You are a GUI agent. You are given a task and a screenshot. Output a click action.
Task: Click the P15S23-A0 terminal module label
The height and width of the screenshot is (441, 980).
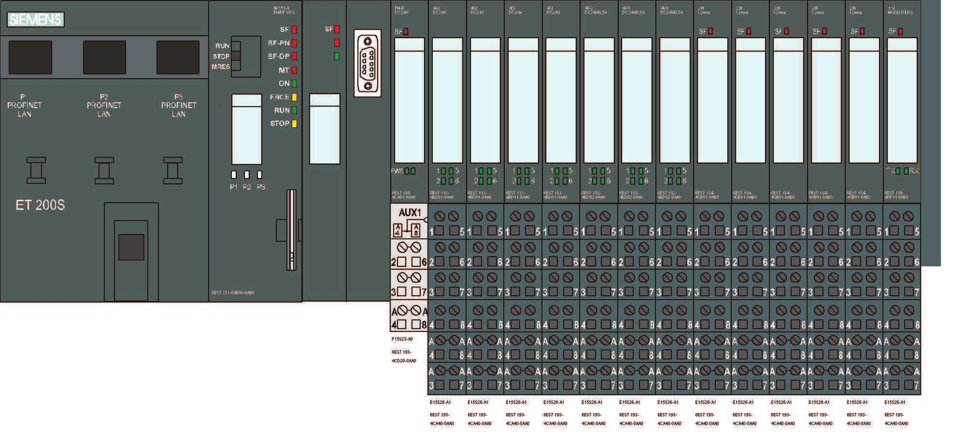[402, 339]
